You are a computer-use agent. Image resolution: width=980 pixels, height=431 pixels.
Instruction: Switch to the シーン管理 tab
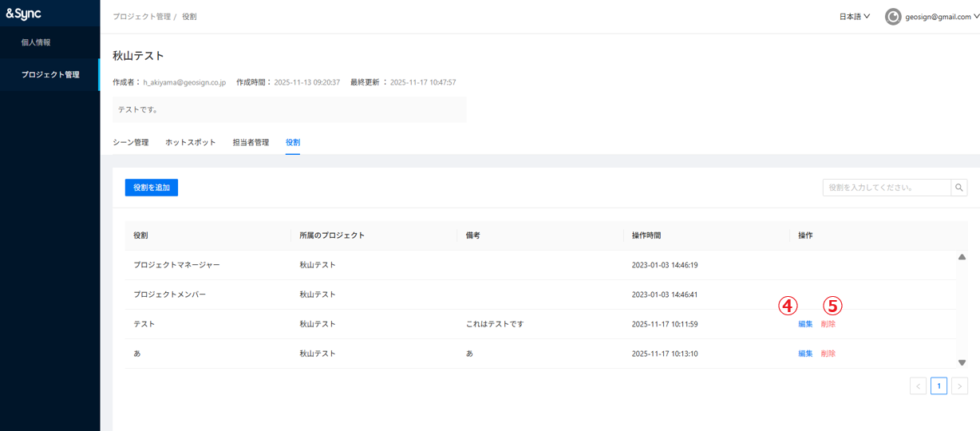[x=130, y=143]
